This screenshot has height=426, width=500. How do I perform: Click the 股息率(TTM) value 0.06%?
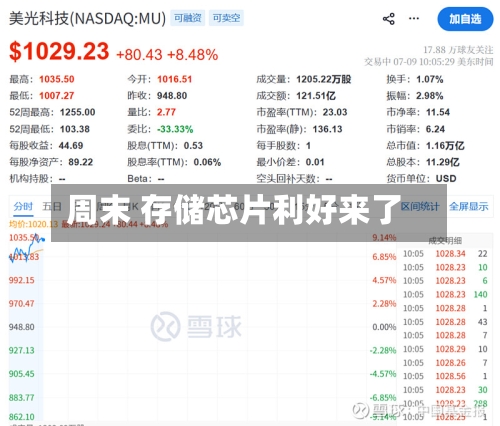tap(207, 162)
